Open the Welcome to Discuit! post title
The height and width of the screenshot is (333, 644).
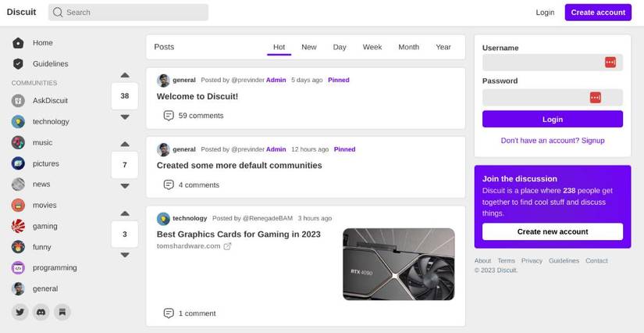[x=197, y=97]
